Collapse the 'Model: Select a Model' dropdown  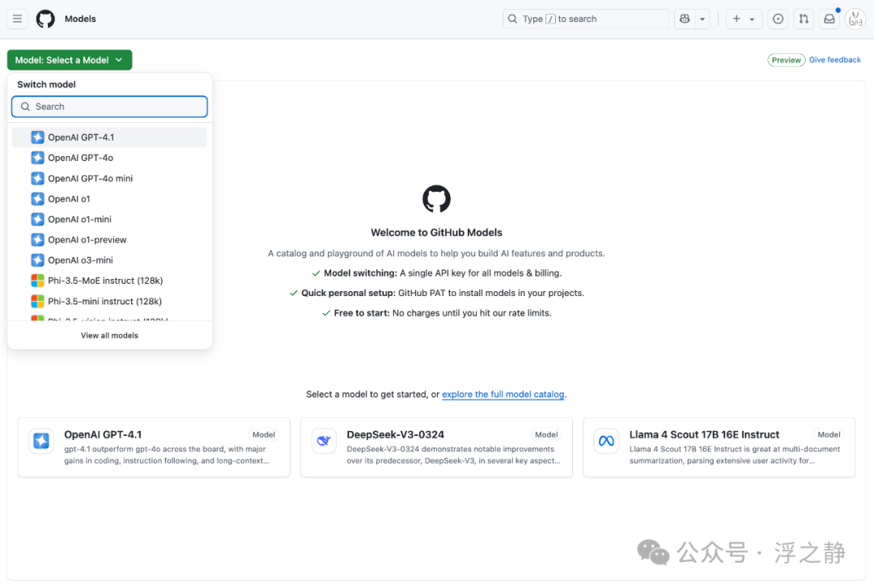pos(70,60)
